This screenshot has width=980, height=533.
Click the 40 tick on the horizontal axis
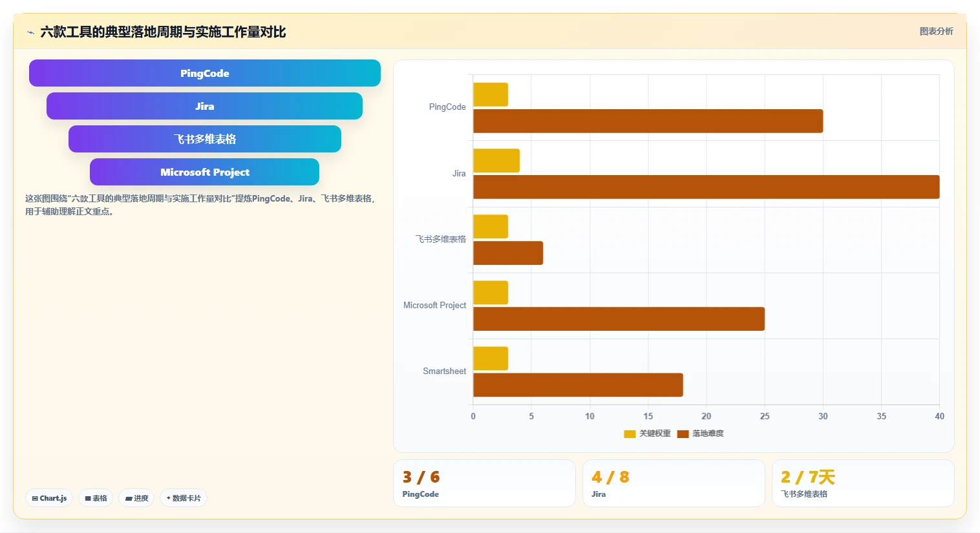coord(939,416)
